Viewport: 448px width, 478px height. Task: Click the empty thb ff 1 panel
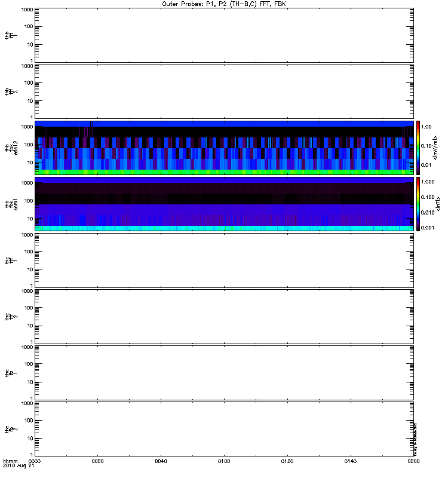click(224, 35)
